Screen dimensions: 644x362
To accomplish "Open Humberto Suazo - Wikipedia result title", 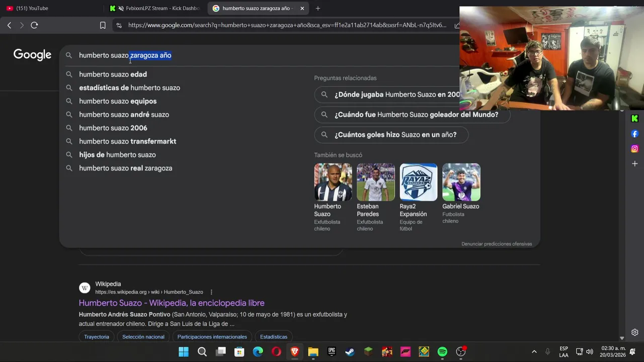I will click(x=172, y=303).
